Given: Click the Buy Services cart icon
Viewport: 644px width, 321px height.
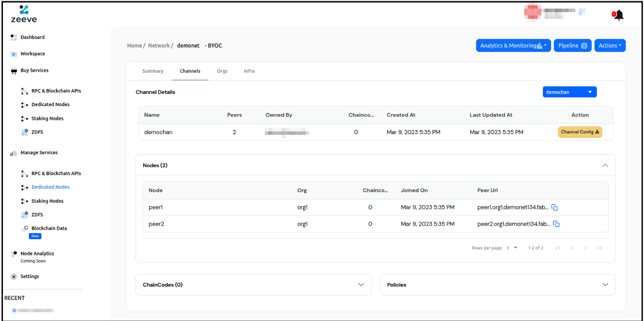Looking at the screenshot, I should click(14, 71).
